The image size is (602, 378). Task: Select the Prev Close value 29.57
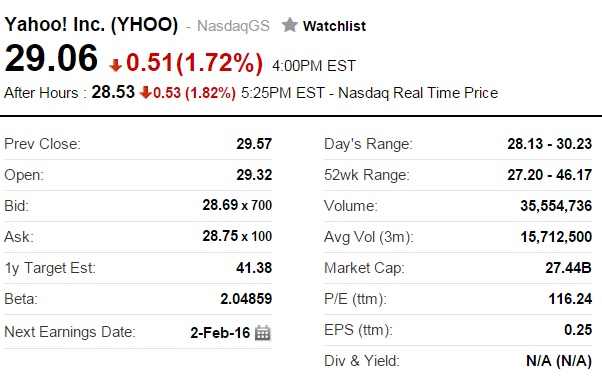(x=254, y=144)
